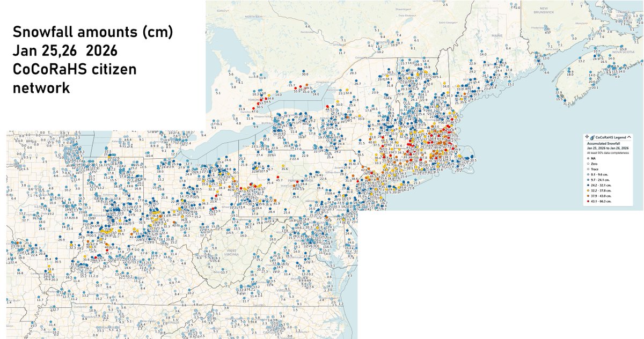
Task: Click the 0.3 marker in New Brunswick
Action: coord(592,16)
